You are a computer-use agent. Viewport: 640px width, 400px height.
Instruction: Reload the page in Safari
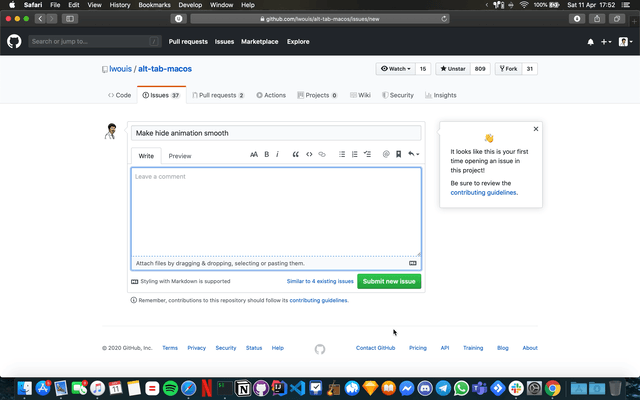point(444,19)
